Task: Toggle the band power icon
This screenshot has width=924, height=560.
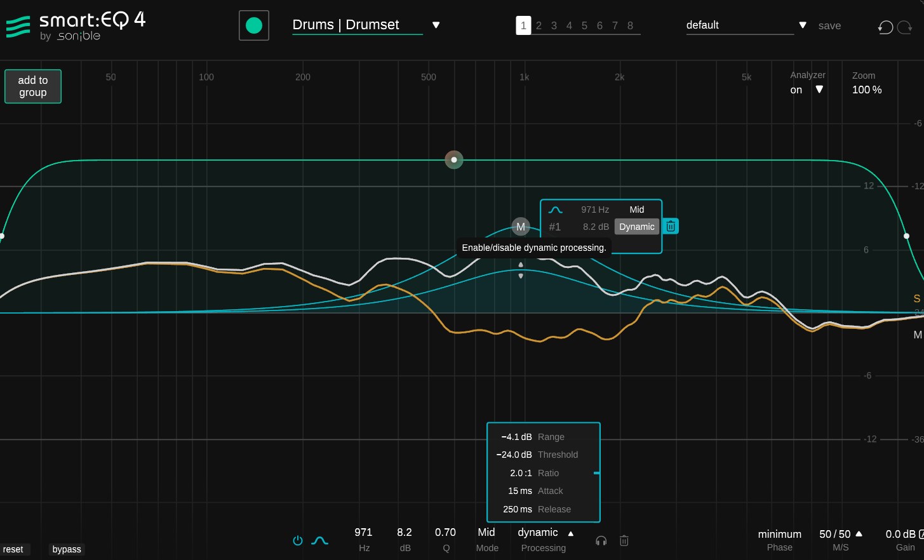Action: point(298,540)
